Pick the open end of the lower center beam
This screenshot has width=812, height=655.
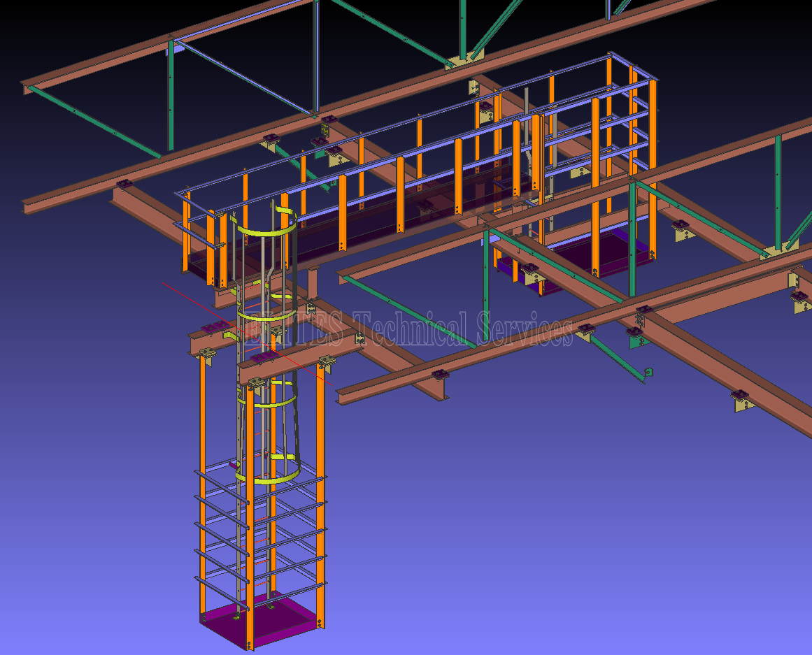click(343, 395)
